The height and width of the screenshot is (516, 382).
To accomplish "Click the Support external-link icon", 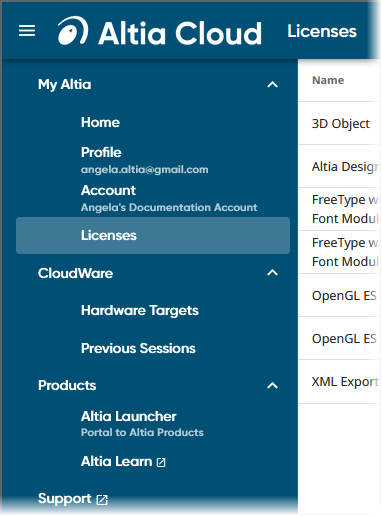I will (102, 499).
